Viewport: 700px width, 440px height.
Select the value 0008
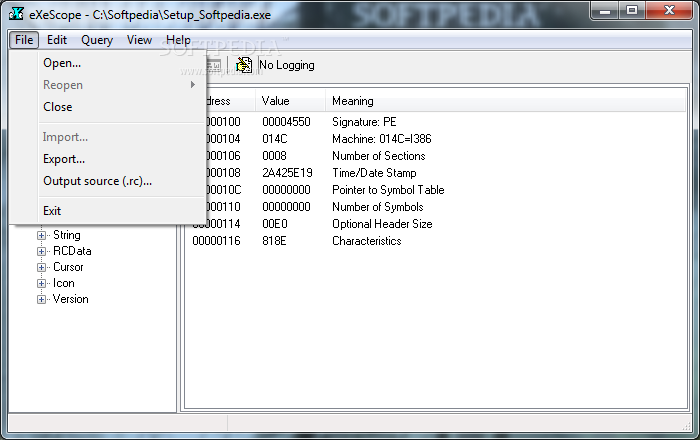(274, 156)
